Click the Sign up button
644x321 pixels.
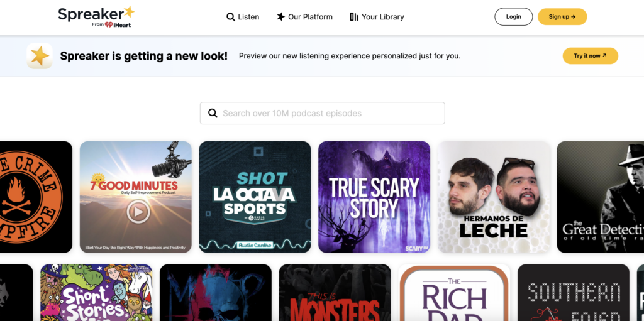point(562,17)
